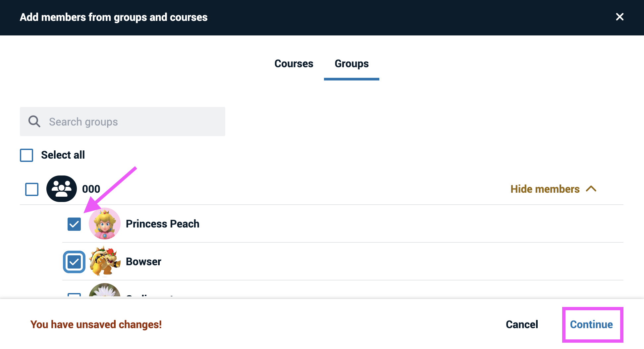Click Bowser's avatar image
The image size is (644, 349).
(x=105, y=261)
